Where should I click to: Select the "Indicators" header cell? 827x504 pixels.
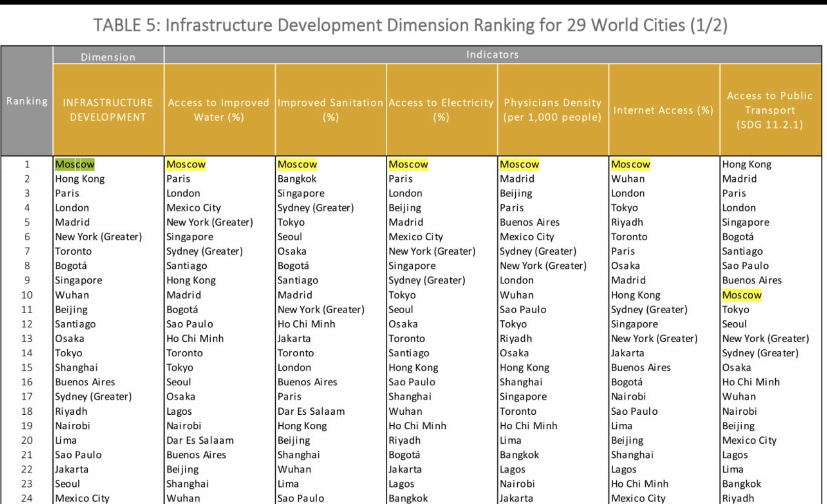click(x=492, y=55)
